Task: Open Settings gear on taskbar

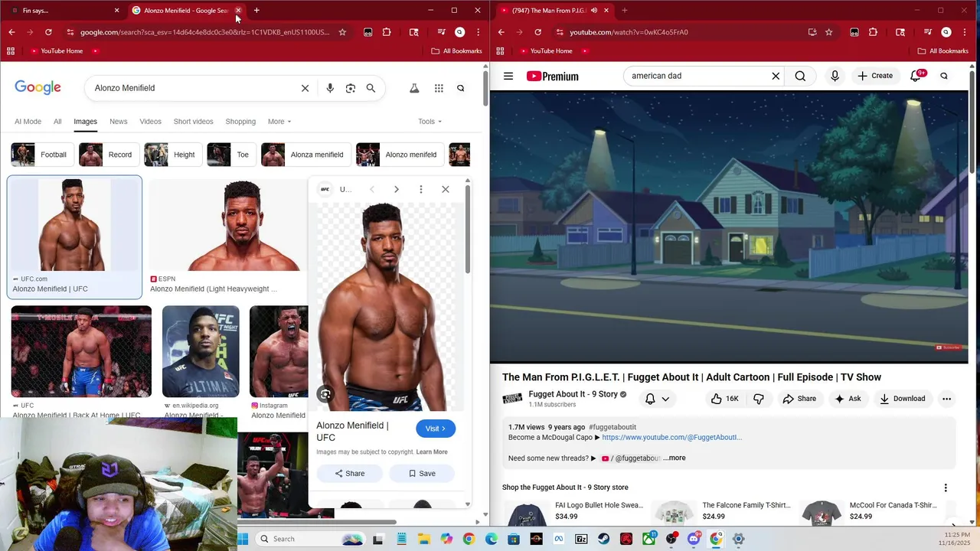Action: (x=739, y=539)
